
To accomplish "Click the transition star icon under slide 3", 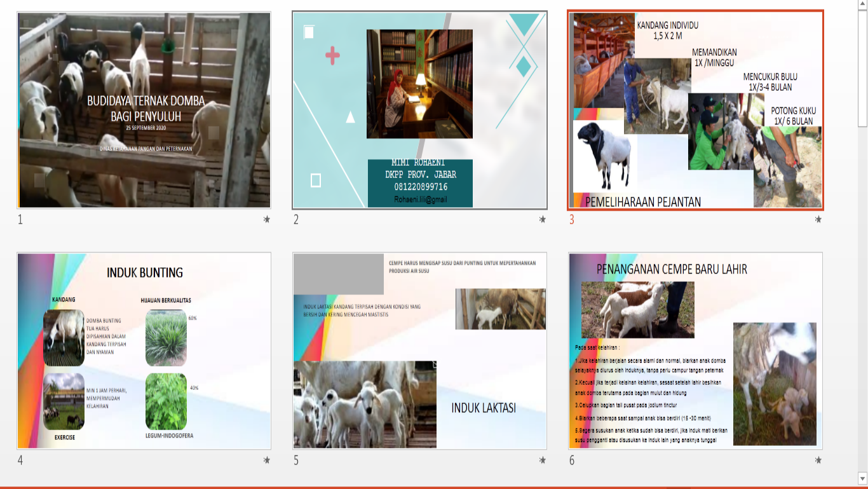I will tap(818, 220).
